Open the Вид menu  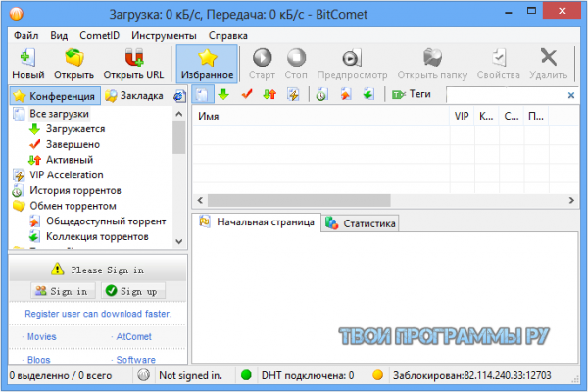coord(59,36)
